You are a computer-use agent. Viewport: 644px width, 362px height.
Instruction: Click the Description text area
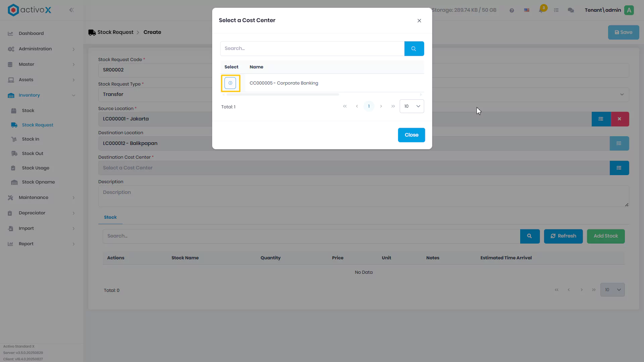pyautogui.click(x=363, y=196)
